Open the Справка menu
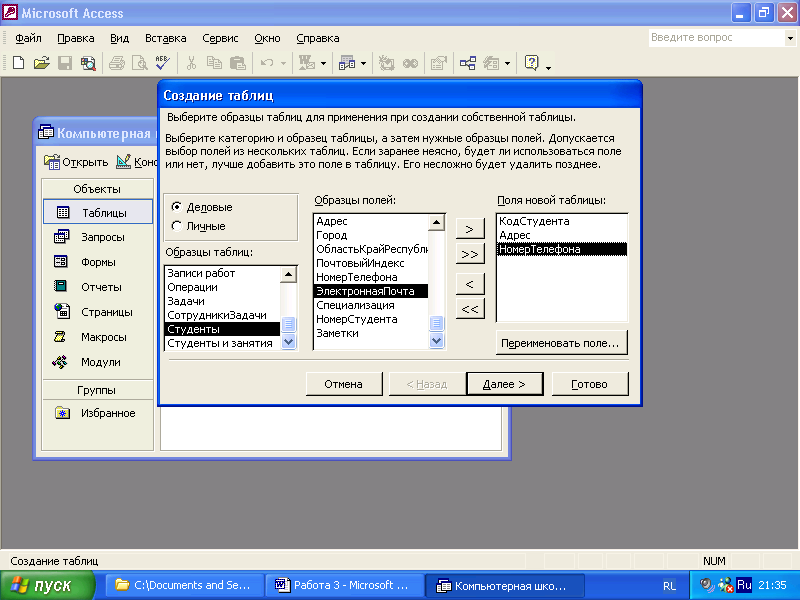Viewport: 800px width, 600px height. point(317,38)
